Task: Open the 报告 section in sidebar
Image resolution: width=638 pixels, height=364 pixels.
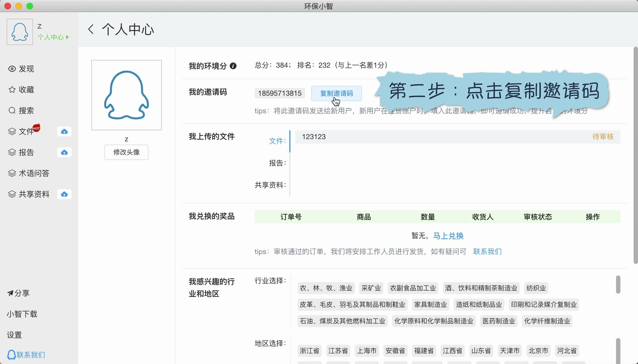Action: click(26, 152)
